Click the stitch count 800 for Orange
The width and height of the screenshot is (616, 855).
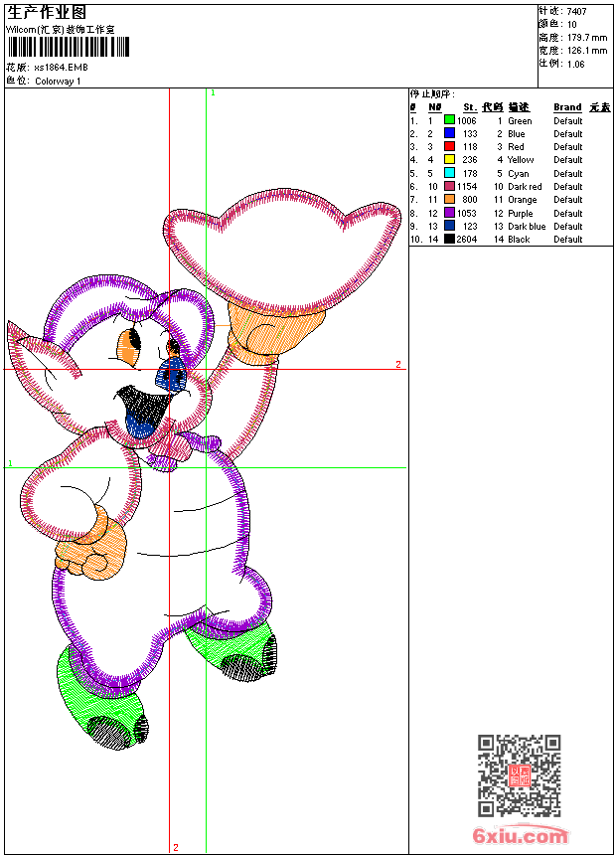click(x=470, y=200)
